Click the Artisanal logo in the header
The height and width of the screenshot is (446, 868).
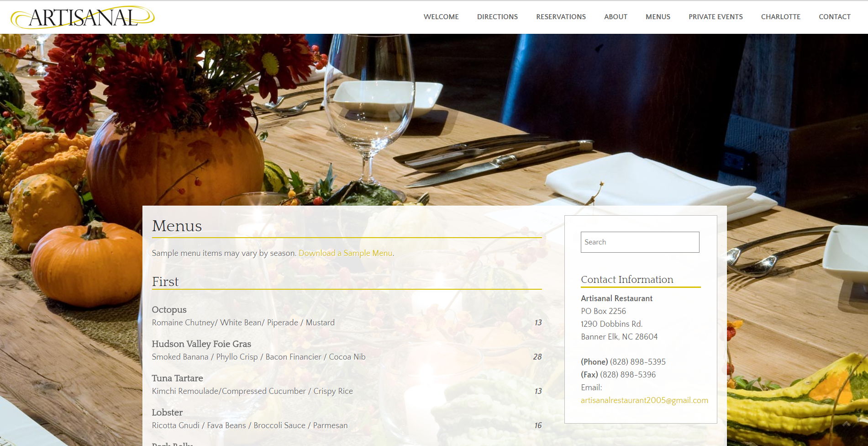[83, 17]
